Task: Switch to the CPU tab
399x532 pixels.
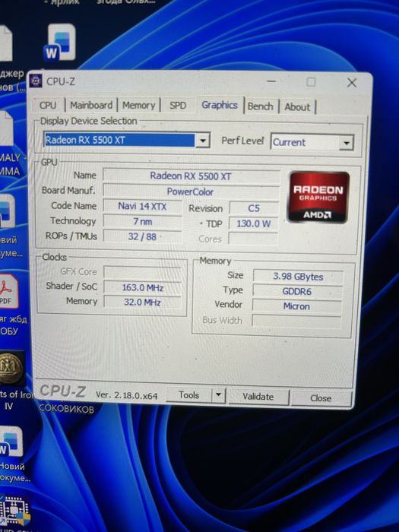Action: coord(48,105)
